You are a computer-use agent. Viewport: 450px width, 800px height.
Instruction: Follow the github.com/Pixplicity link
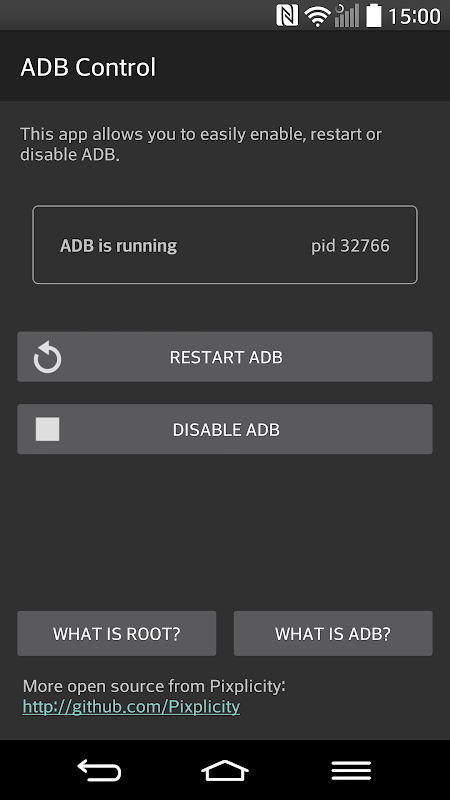point(131,707)
